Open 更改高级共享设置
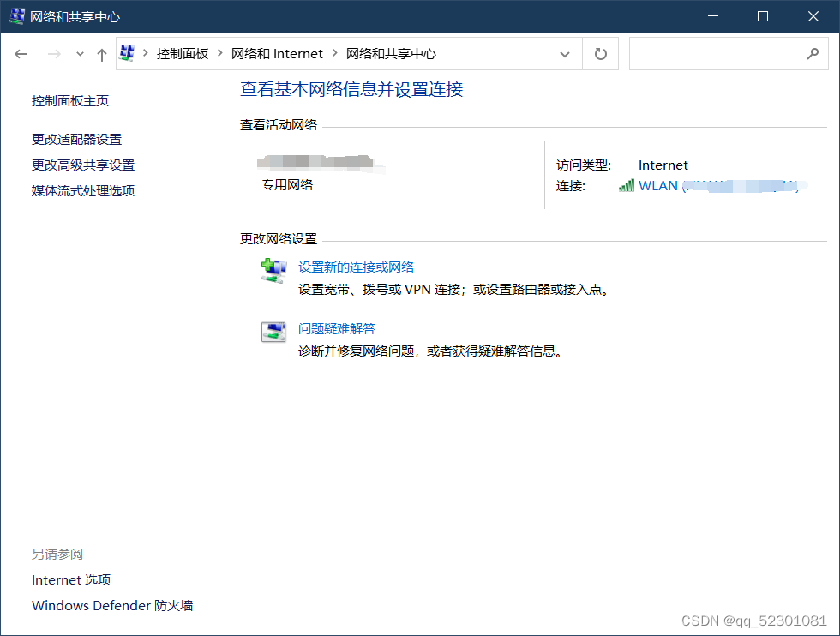This screenshot has height=636, width=840. (x=83, y=165)
